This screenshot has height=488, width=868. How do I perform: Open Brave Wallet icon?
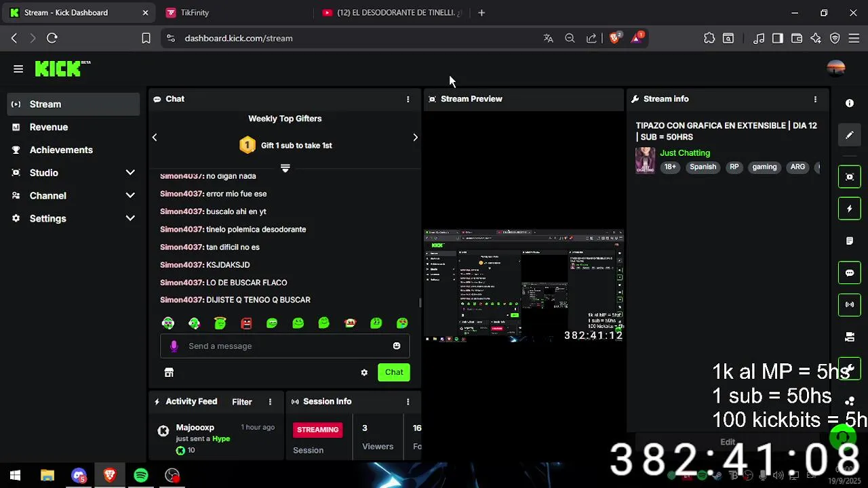pos(797,39)
